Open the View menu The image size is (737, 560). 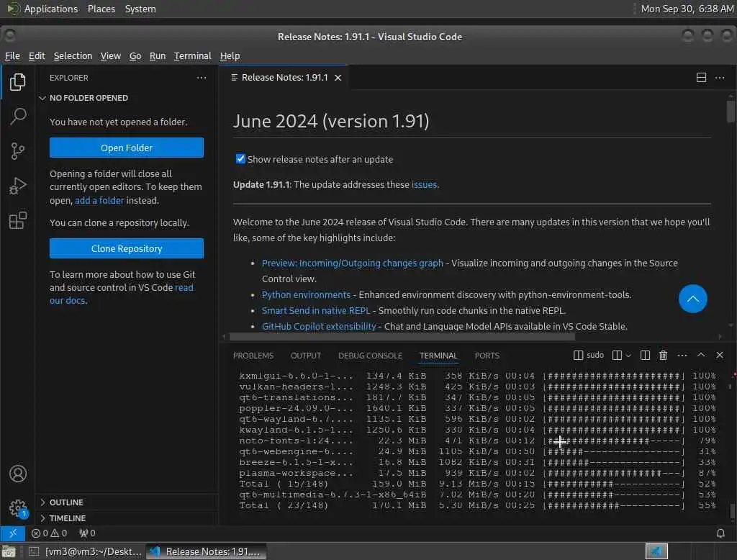point(110,56)
